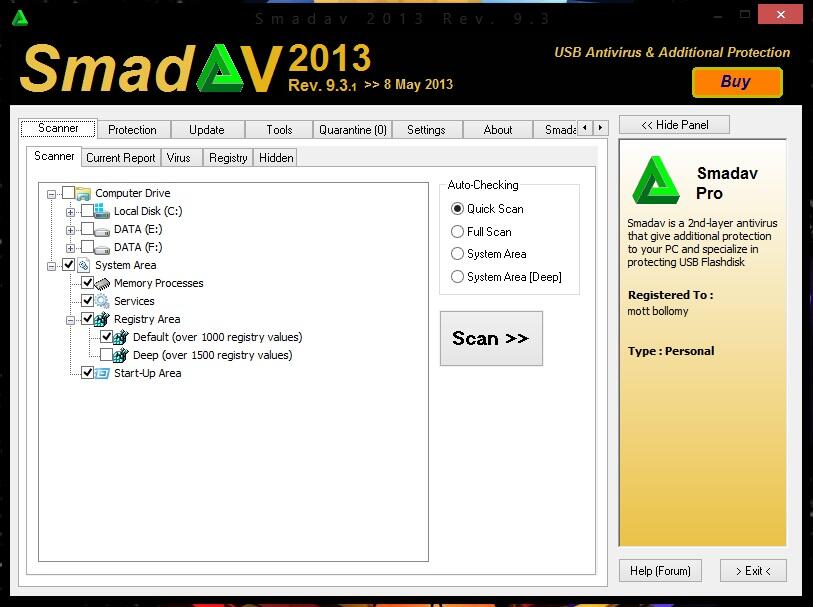The width and height of the screenshot is (813, 607).
Task: Click the Smadav title bar app icon
Action: (x=20, y=18)
